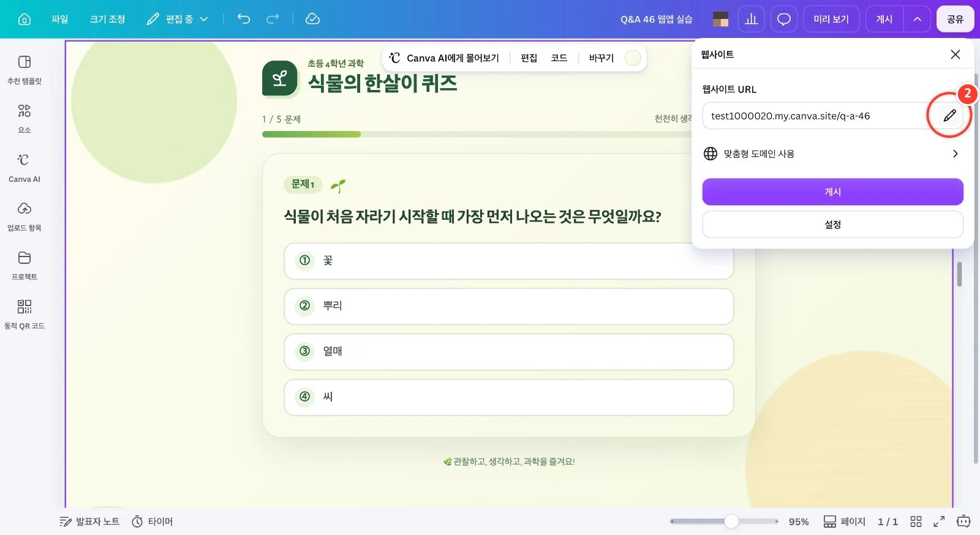Open the 파일 menu
Screen dimensions: 980x535
(59, 19)
